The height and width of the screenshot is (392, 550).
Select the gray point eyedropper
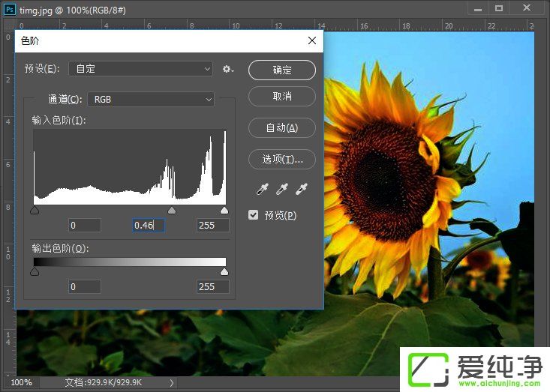pos(282,189)
